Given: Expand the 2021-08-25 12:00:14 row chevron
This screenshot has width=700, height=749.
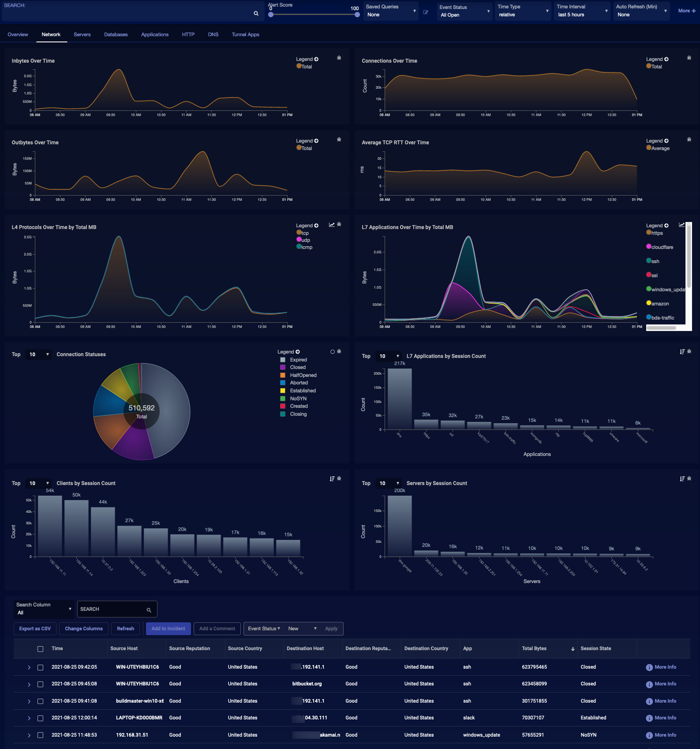Looking at the screenshot, I should 29,718.
